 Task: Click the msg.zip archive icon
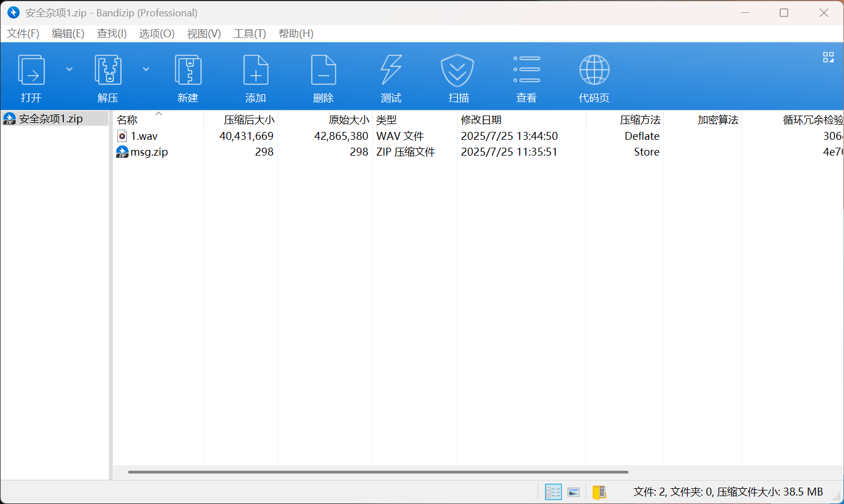click(122, 152)
